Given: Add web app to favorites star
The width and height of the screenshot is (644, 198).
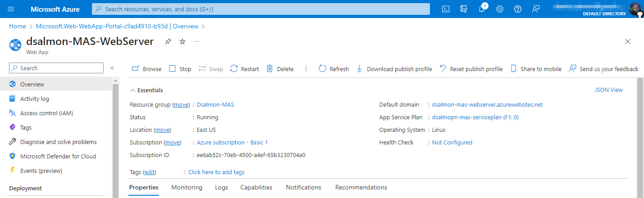Looking at the screenshot, I should 183,41.
